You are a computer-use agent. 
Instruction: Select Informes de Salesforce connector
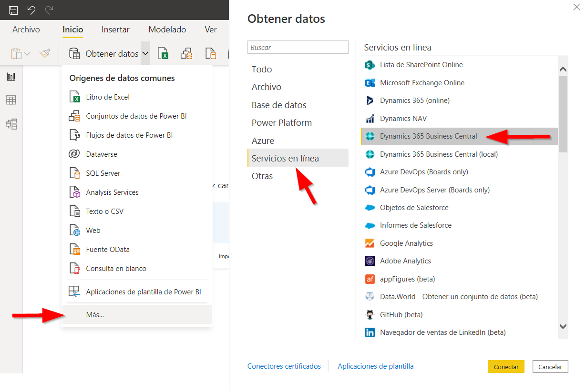pos(459,225)
